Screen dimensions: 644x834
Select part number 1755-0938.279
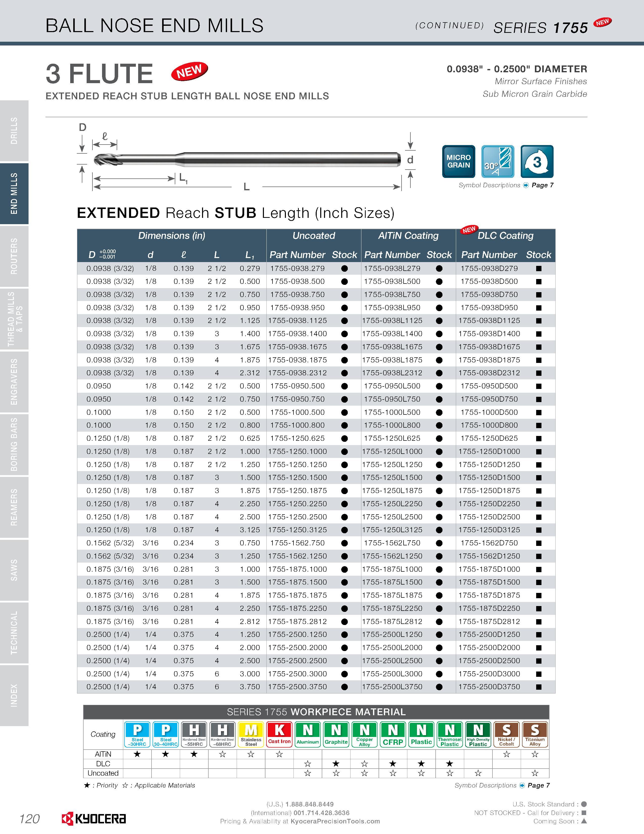[x=298, y=268]
